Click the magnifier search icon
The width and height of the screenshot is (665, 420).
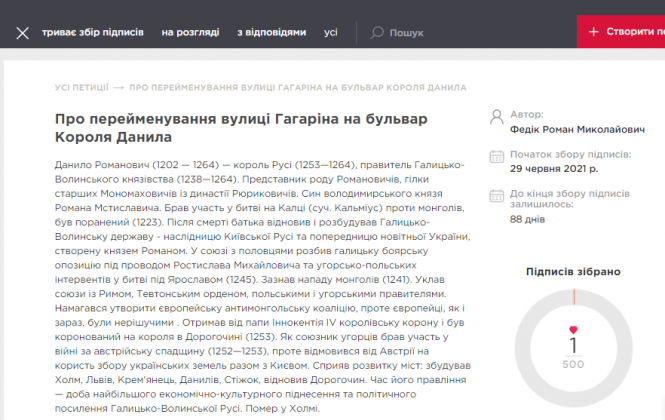(377, 32)
